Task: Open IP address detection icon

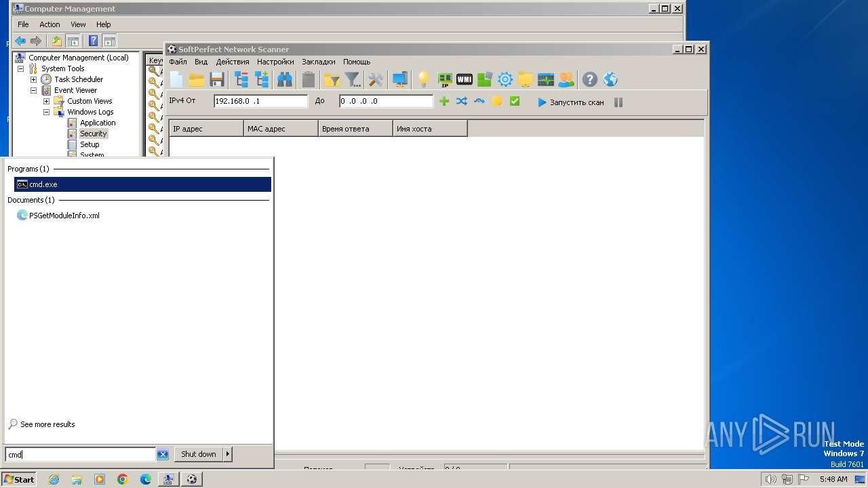Action: [x=445, y=80]
